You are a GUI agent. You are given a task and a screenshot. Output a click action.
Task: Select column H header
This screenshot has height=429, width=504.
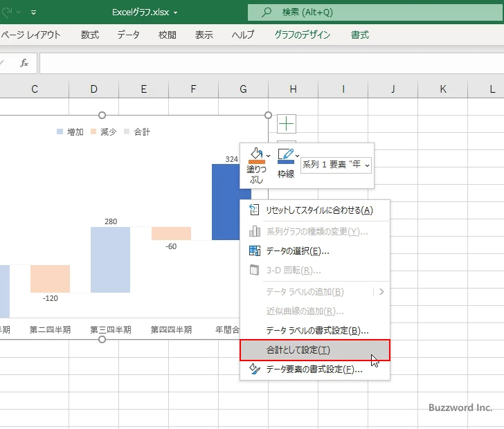(x=293, y=89)
